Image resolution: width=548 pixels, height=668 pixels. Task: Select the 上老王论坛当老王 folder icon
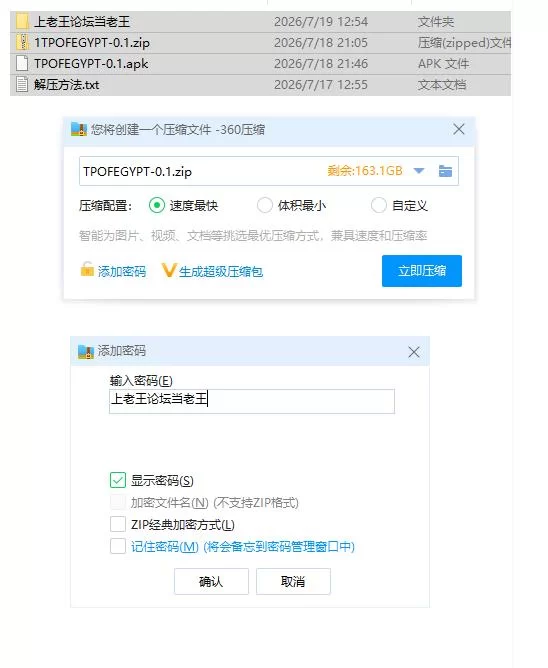point(22,21)
